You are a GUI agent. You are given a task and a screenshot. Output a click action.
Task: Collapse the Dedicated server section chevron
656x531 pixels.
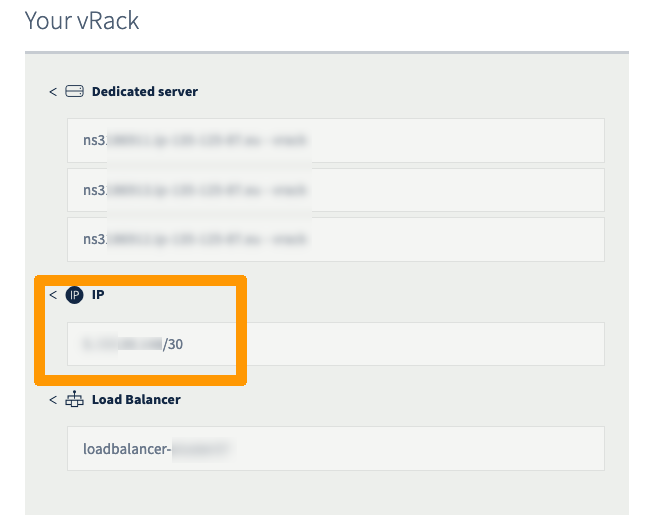click(53, 91)
